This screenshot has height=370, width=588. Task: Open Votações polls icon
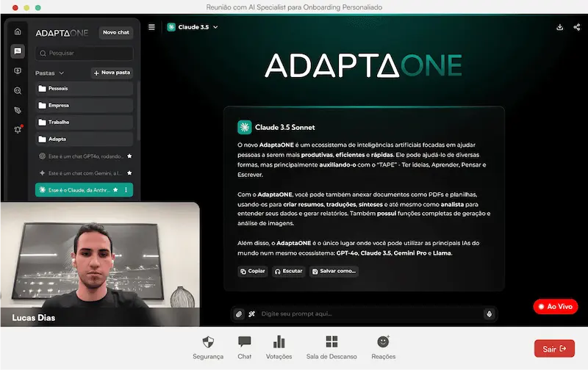click(x=279, y=341)
